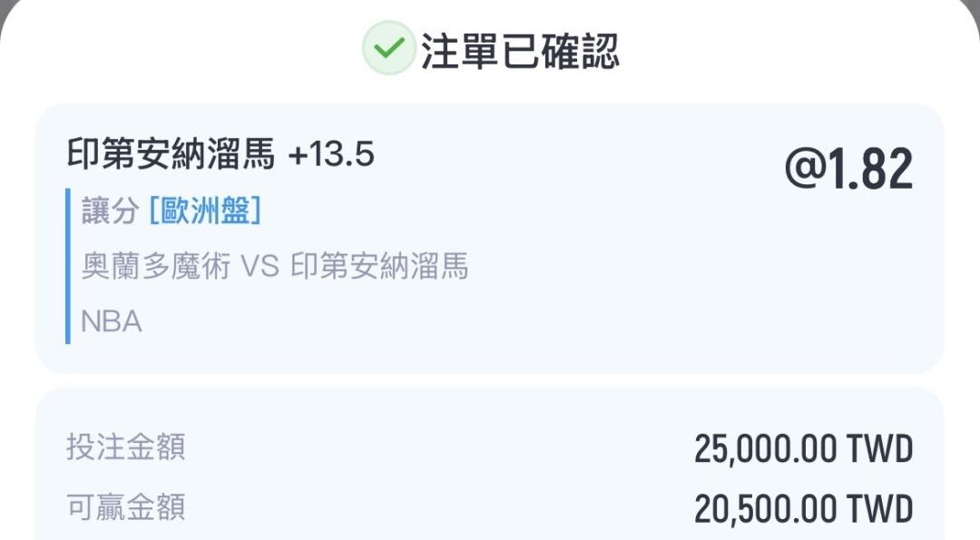
Task: Click TWD currency code in the winnings row
Action: point(879,509)
